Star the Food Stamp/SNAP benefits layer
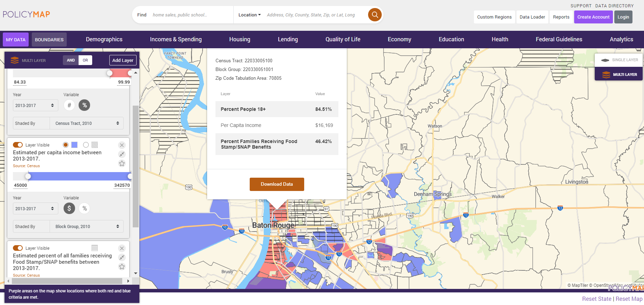This screenshot has height=305, width=644. tap(122, 267)
